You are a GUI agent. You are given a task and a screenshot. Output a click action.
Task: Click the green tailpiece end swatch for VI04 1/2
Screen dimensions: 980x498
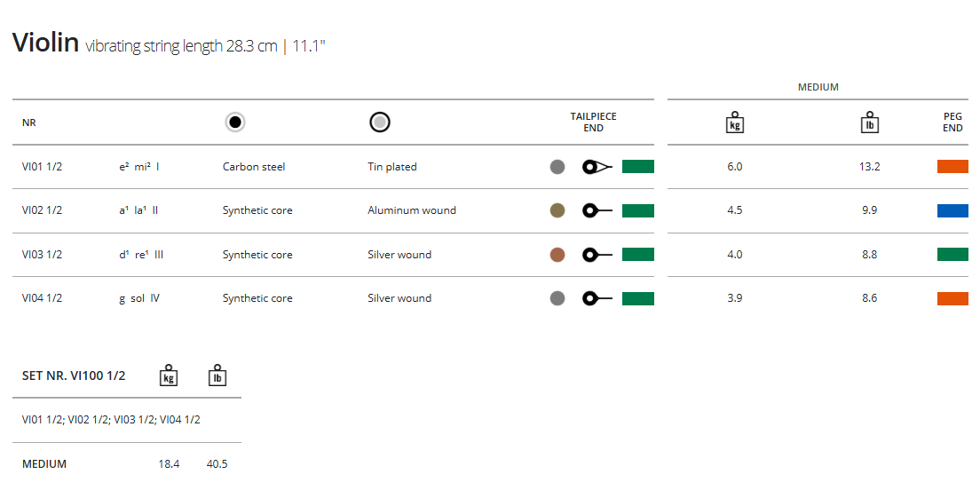(638, 298)
